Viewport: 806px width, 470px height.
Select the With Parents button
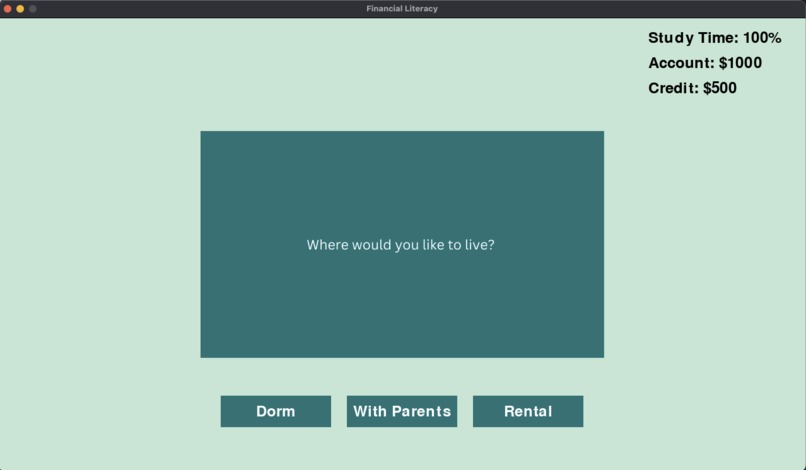[401, 411]
